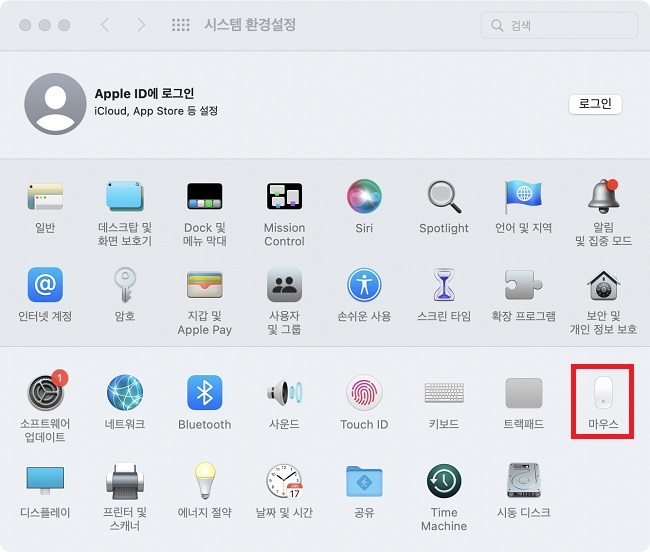Show all preferences grid button
This screenshot has width=650, height=552.
click(181, 25)
